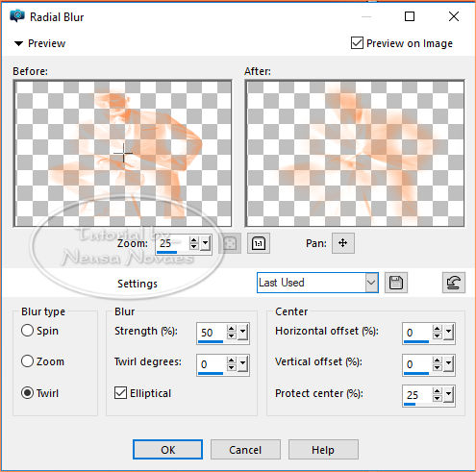Click the Cancel button

245,450
